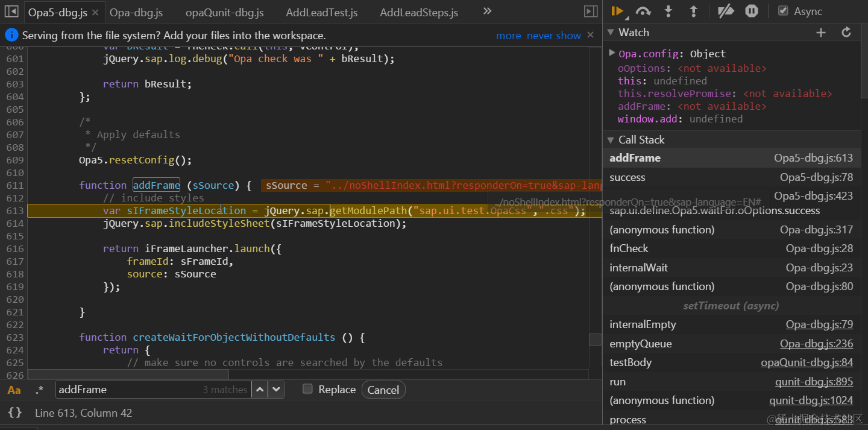Click the vertical scrollbar thumb in editor

point(595,340)
